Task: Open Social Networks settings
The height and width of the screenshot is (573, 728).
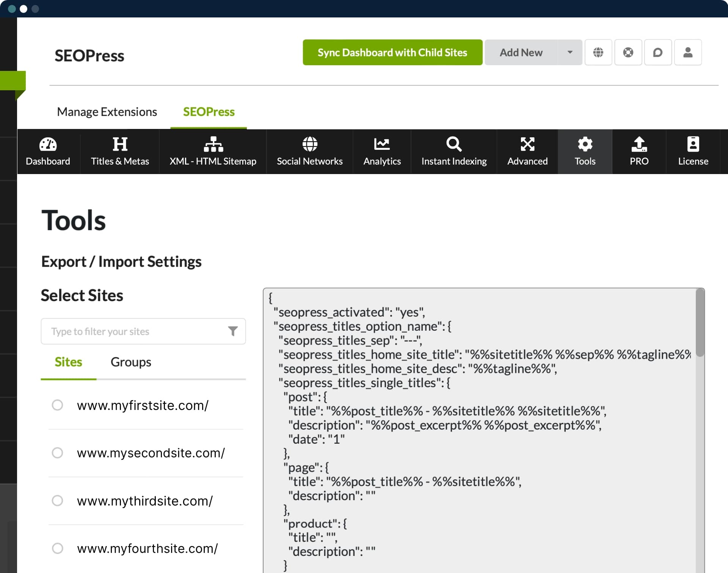Action: pyautogui.click(x=310, y=151)
